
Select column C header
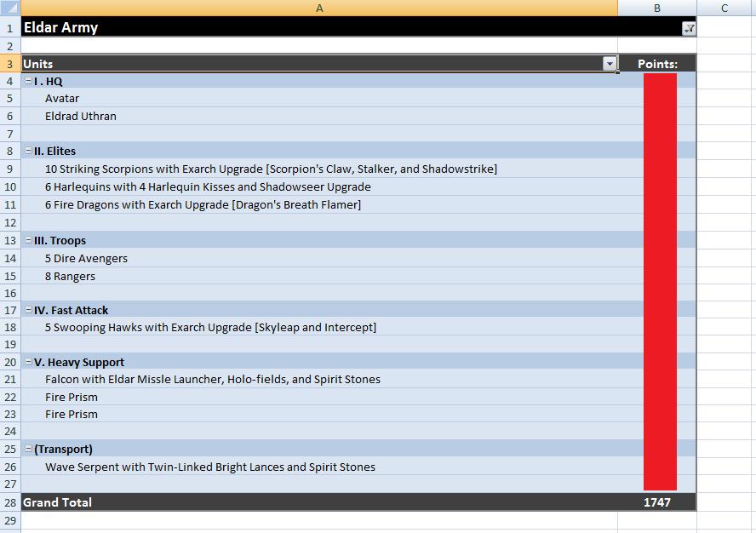(724, 8)
